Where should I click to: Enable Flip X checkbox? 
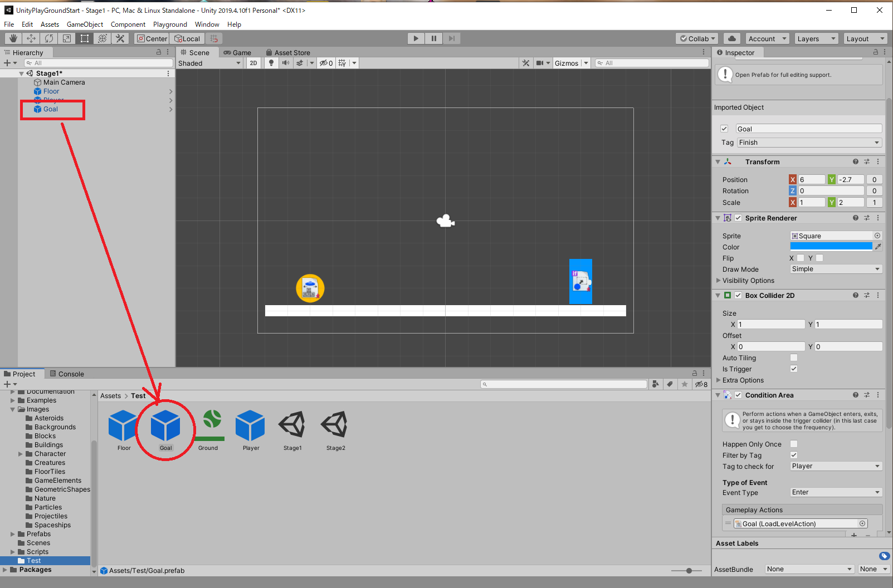[x=801, y=258]
